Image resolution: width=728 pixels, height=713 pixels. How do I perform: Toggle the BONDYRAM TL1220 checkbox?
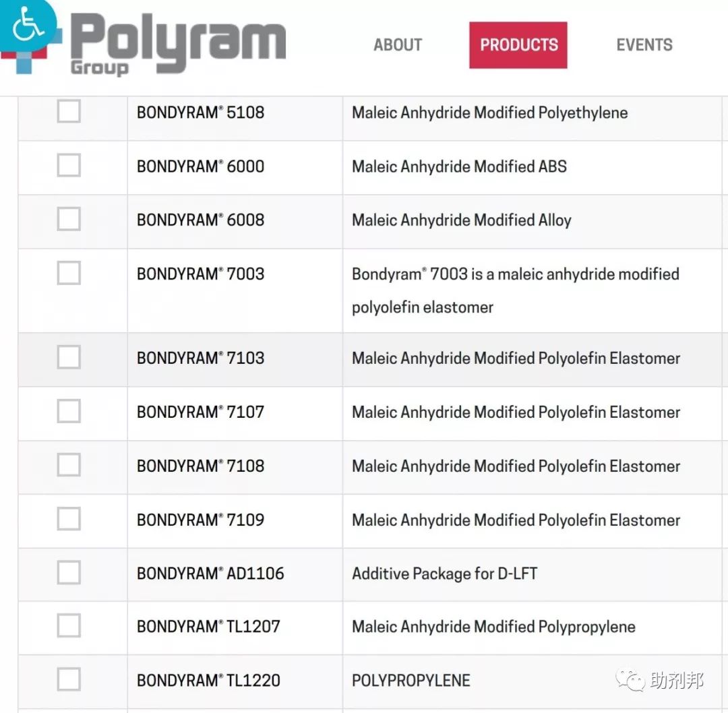[x=69, y=679]
